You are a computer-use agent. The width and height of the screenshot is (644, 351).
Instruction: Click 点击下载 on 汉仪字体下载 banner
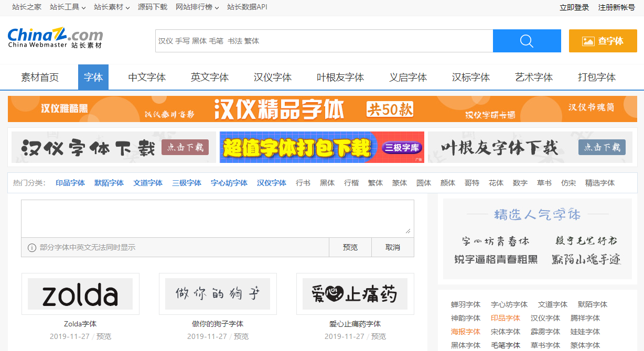(185, 147)
